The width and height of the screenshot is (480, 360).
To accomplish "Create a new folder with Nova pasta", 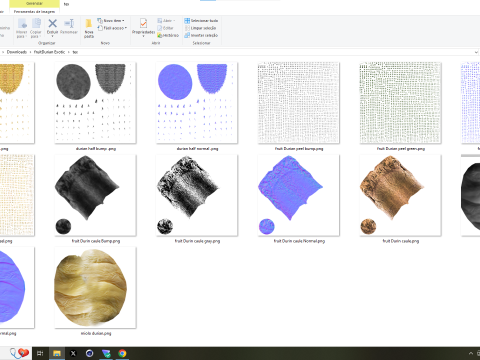I will (x=89, y=28).
